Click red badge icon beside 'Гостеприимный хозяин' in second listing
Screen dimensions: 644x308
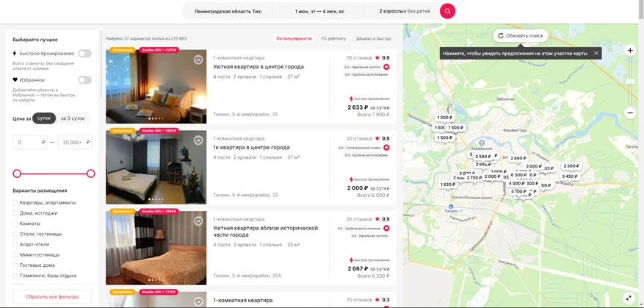click(386, 148)
